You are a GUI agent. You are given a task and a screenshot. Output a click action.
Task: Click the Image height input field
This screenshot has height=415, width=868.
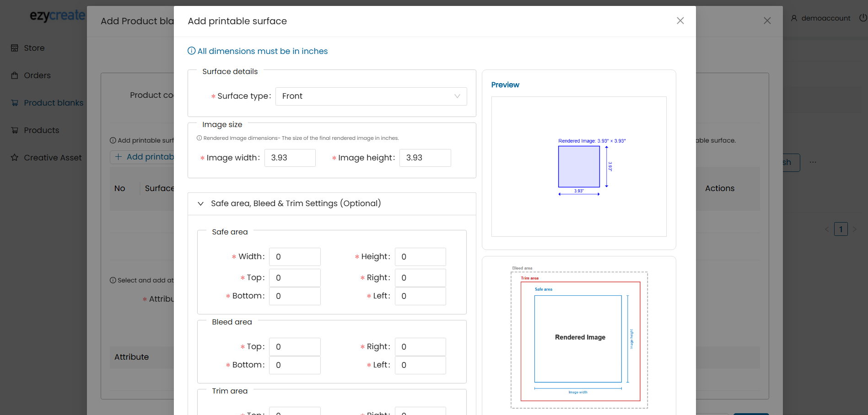click(x=425, y=158)
